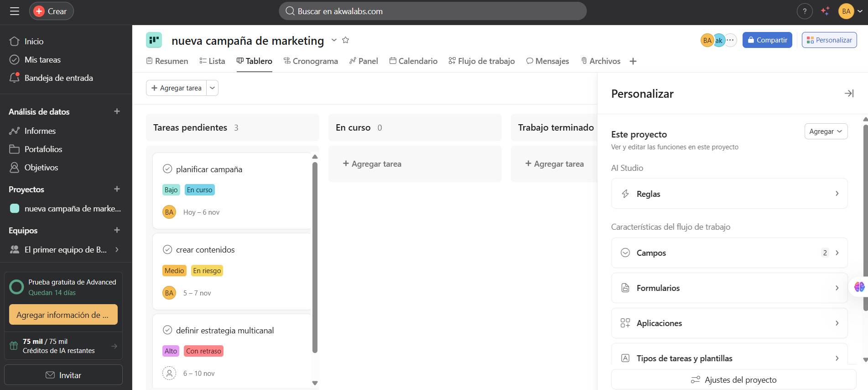Viewport: 868px width, 390px height.
Task: Expand Formularios in Personalizar panel
Action: click(x=729, y=288)
